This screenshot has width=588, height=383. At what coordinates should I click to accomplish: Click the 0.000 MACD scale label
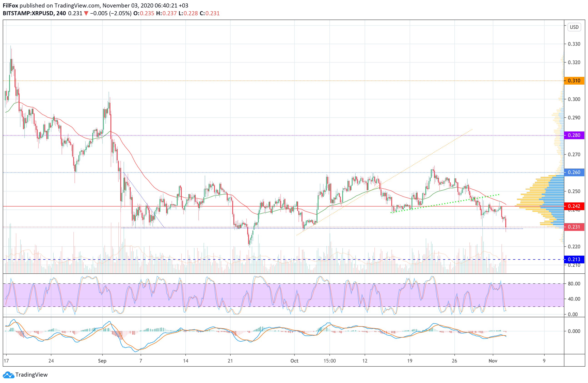pos(574,331)
